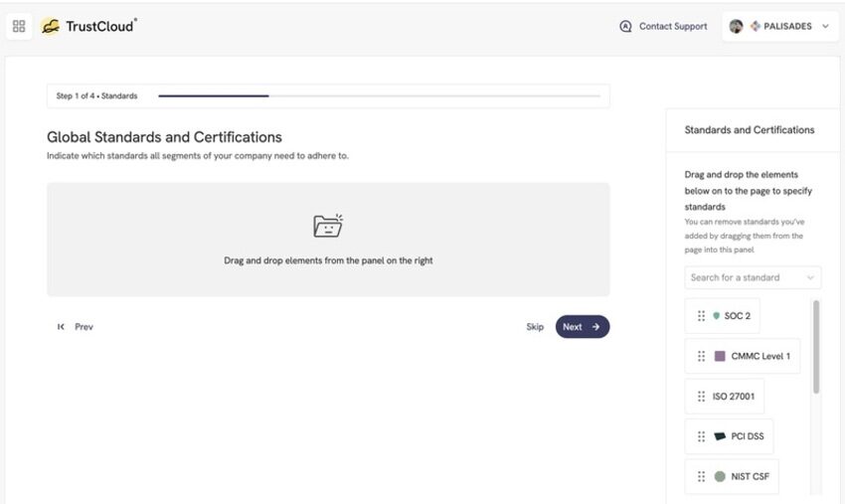
Task: Click the Next button
Action: [x=582, y=327]
